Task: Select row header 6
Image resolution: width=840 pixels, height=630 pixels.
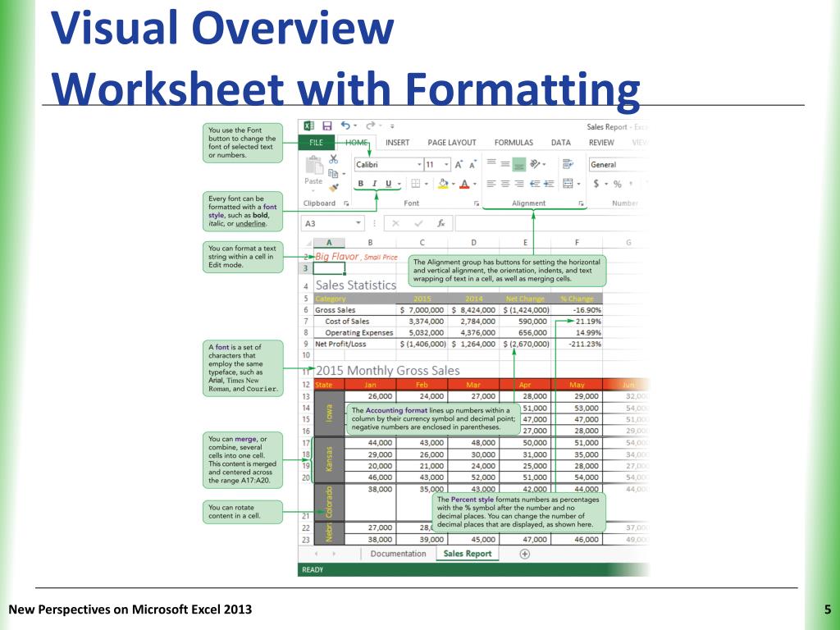Action: [306, 310]
